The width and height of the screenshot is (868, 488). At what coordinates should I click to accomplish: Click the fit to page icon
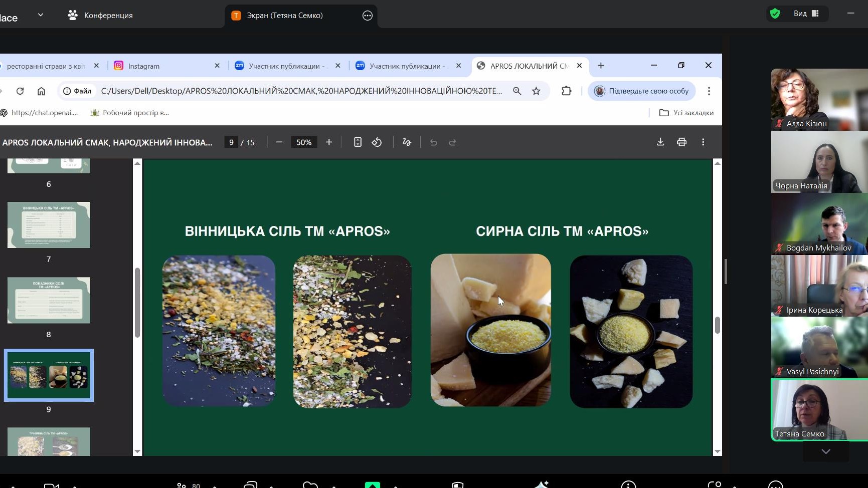[358, 142]
